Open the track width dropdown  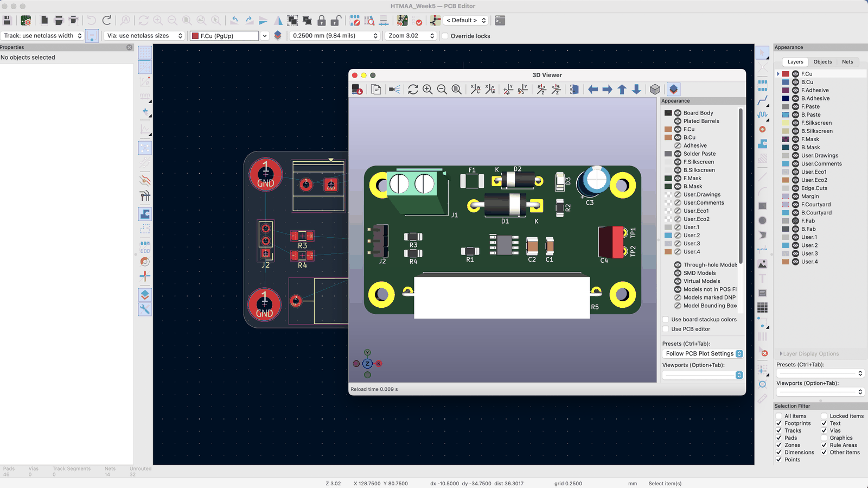(x=42, y=36)
